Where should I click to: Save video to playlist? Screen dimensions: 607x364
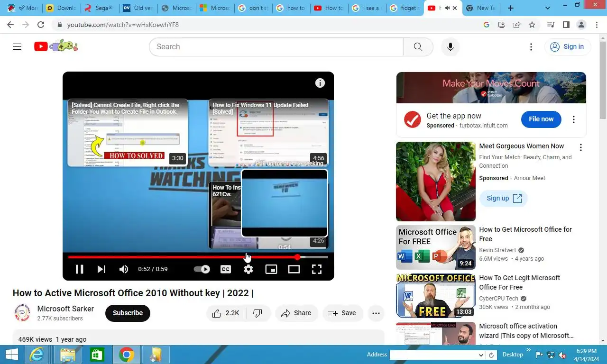[343, 313]
